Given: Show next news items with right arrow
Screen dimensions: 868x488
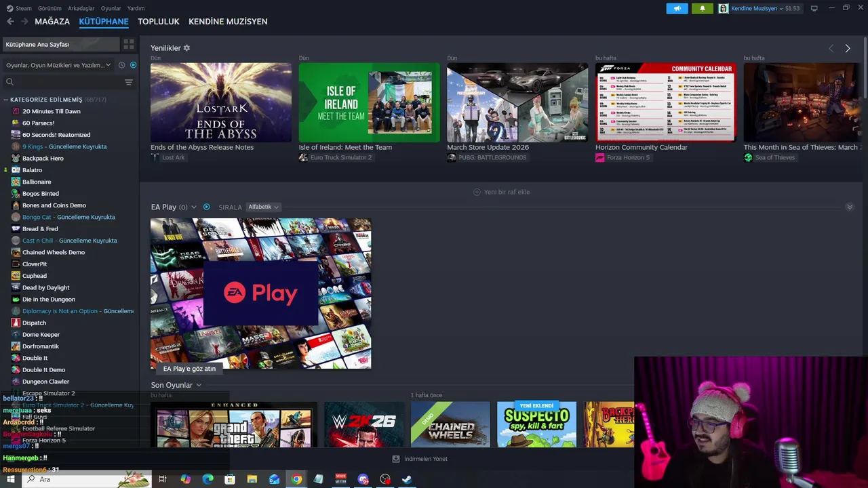Looking at the screenshot, I should click(x=847, y=48).
